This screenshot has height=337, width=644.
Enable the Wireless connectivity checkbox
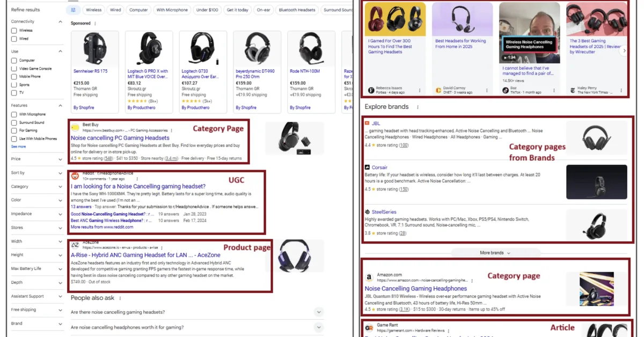13,31
